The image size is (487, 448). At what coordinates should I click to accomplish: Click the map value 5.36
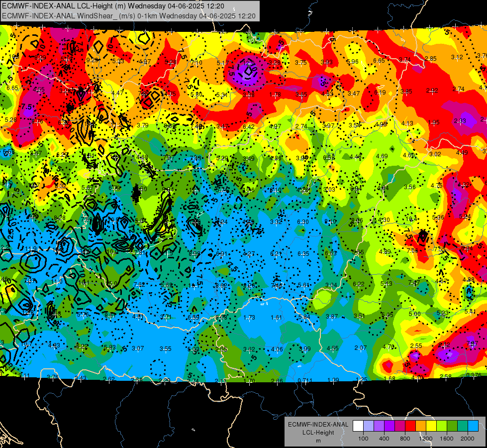[438, 218]
